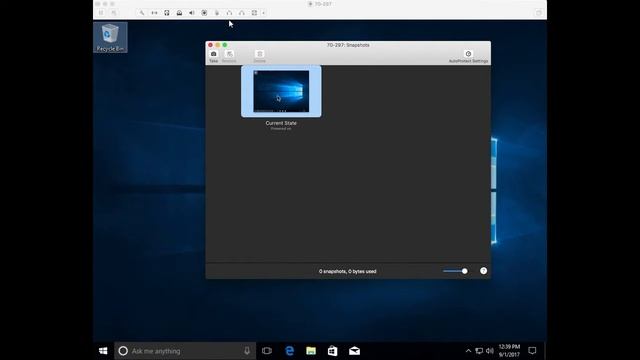Click the hard disk icon in VM toolbar
This screenshot has height=360, width=640.
[167, 13]
